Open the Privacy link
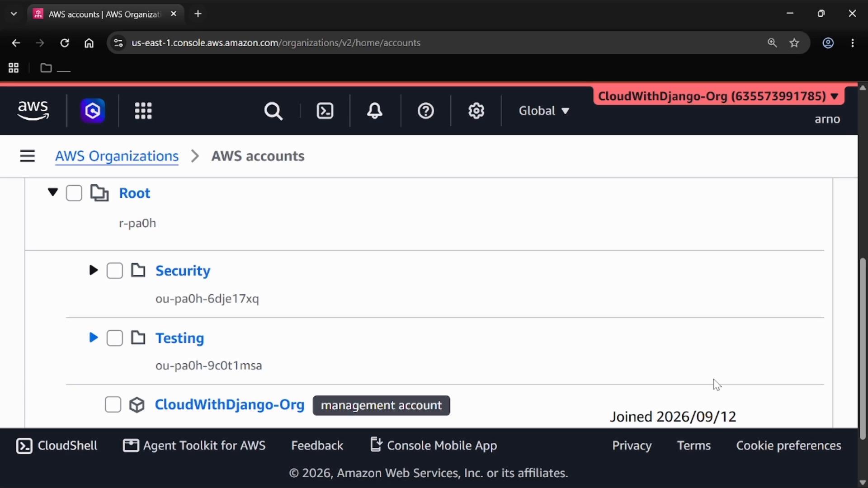This screenshot has height=488, width=868. [x=632, y=446]
